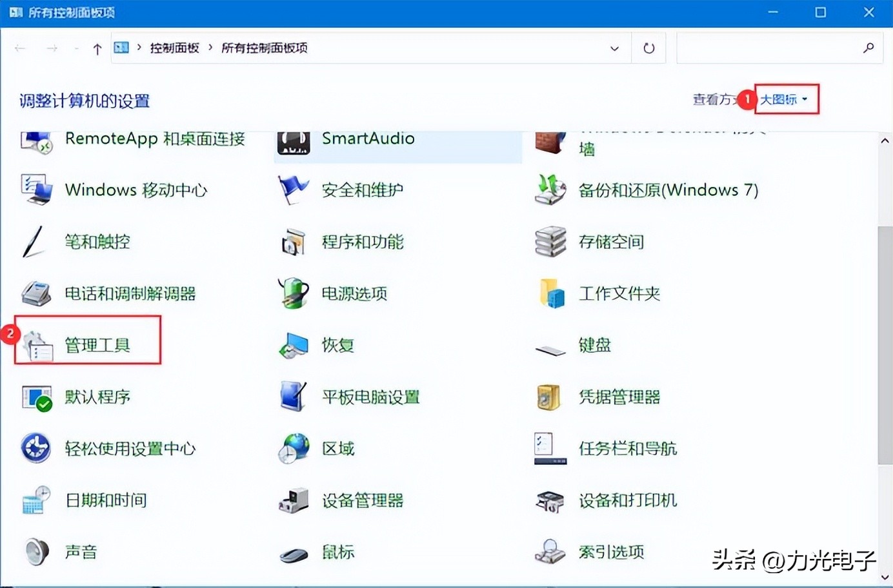Select 所有控制面板项 in the breadcrumb

(264, 48)
